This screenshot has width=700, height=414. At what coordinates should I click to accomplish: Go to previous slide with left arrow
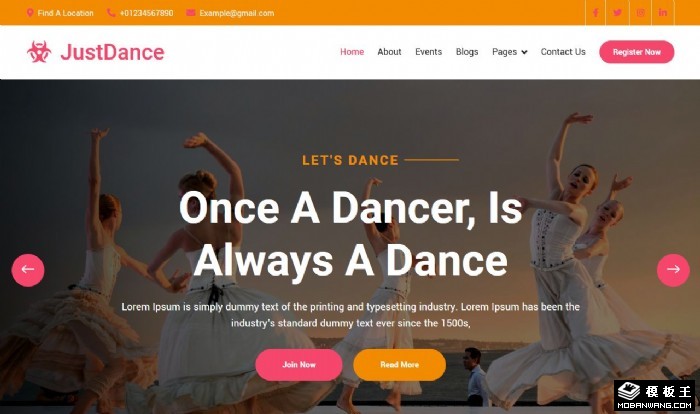click(28, 270)
